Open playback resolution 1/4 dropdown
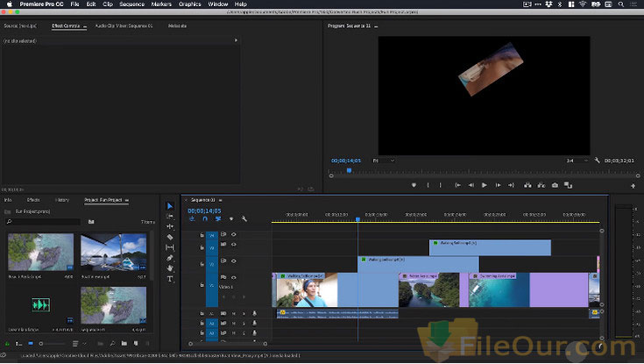The height and width of the screenshot is (364, 644). tap(577, 161)
